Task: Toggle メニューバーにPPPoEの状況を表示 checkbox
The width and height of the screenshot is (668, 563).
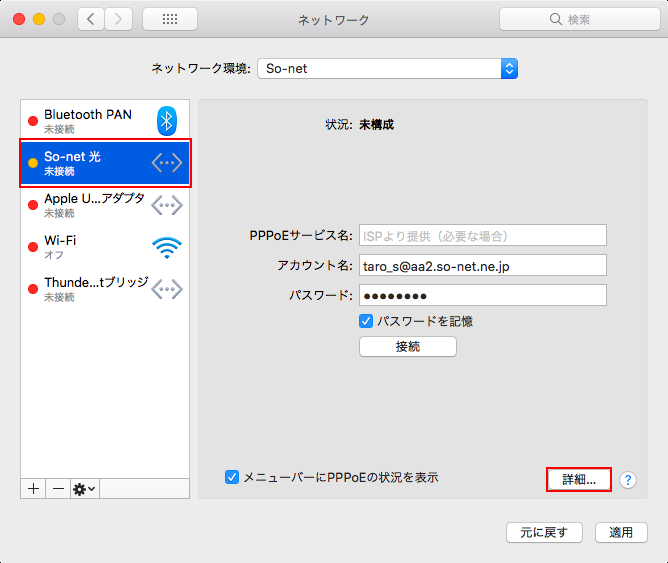Action: [x=232, y=478]
